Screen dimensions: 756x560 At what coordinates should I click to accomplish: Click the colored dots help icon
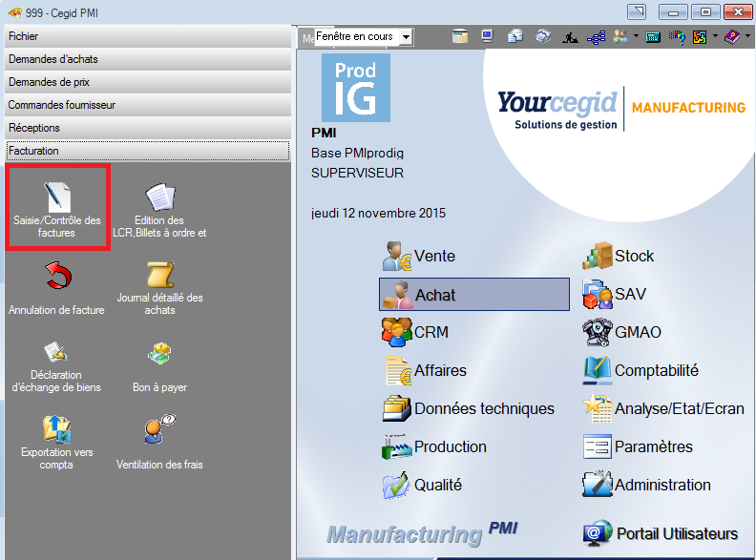[677, 37]
